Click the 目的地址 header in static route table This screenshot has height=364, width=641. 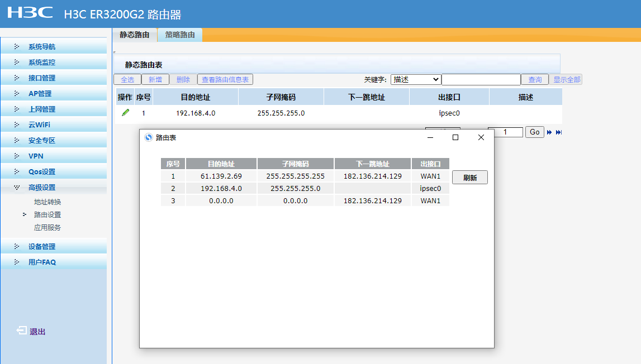point(196,97)
